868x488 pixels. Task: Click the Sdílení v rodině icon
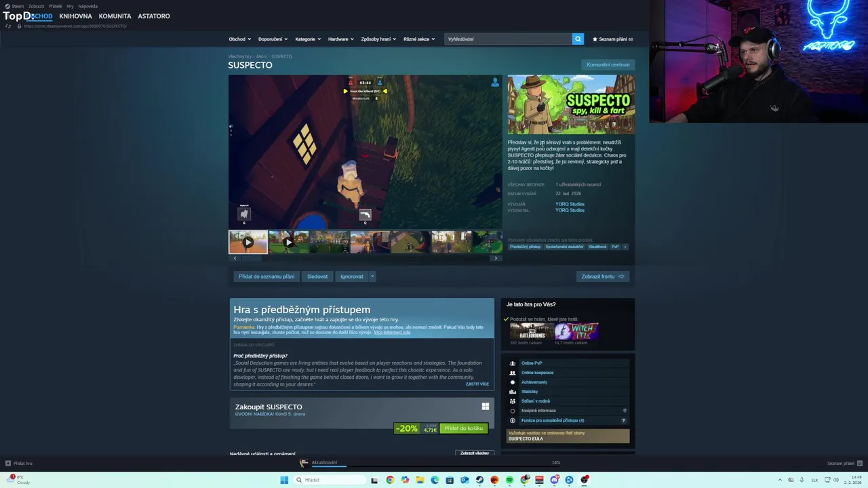pyautogui.click(x=513, y=401)
